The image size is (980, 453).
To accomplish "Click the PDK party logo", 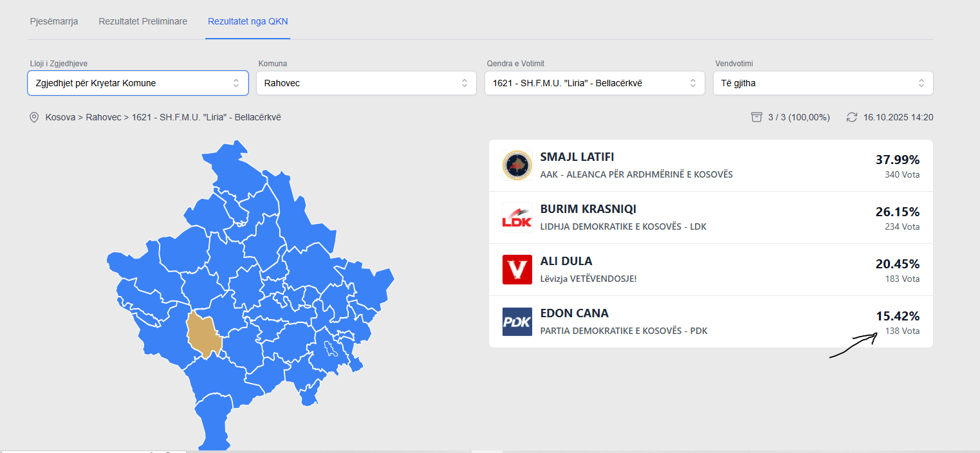I will (517, 322).
